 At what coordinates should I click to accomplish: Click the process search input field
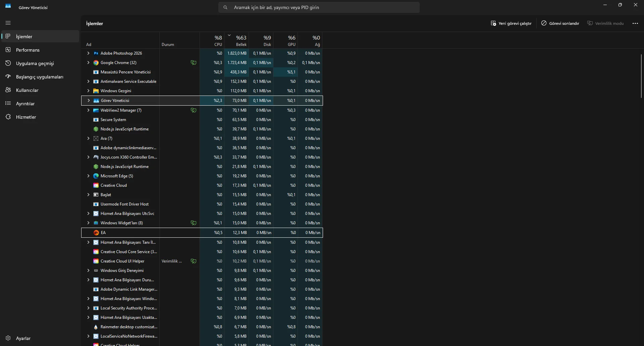click(x=319, y=7)
